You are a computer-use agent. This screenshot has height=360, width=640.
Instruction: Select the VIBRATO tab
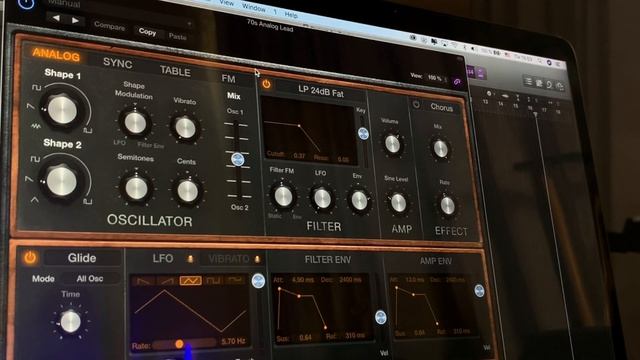229,259
